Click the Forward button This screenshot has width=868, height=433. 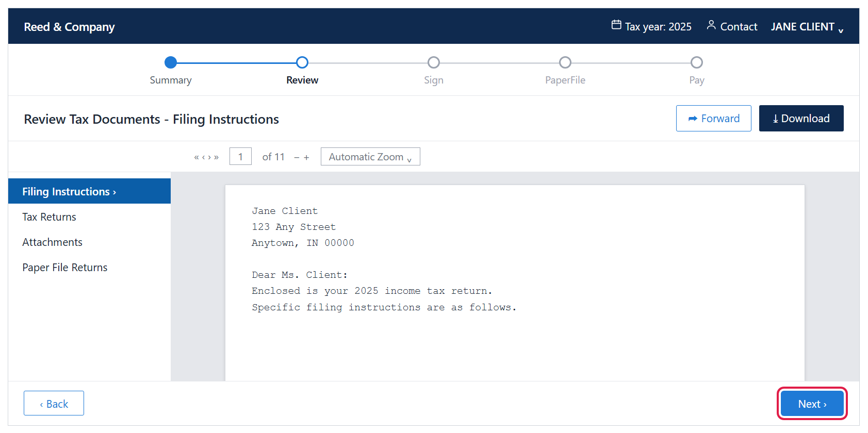tap(714, 119)
